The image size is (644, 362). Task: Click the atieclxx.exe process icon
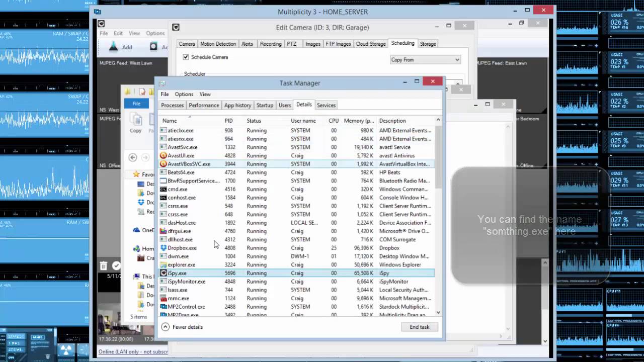pyautogui.click(x=163, y=130)
